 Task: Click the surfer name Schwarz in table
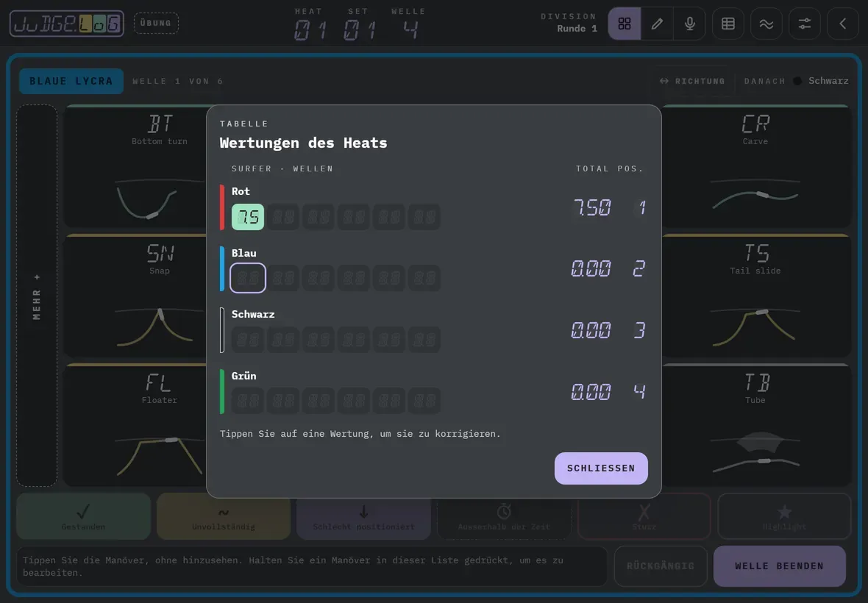(x=253, y=314)
